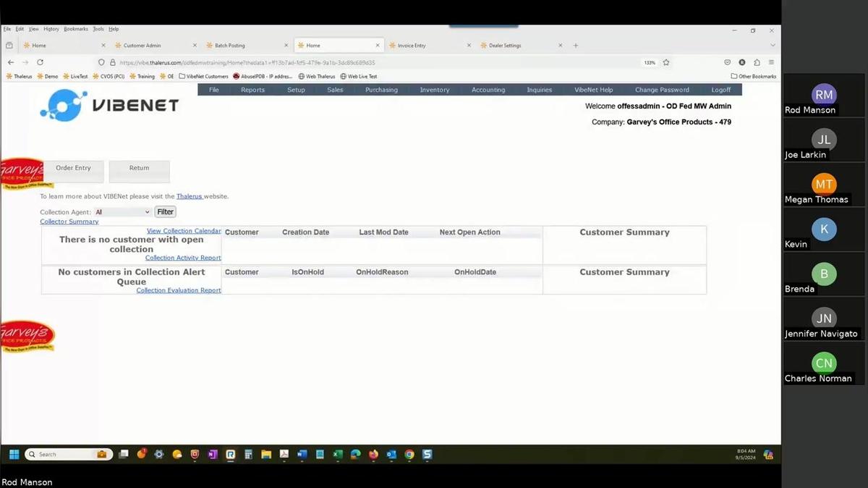
Task: Bookmark this page with the star icon
Action: click(666, 62)
